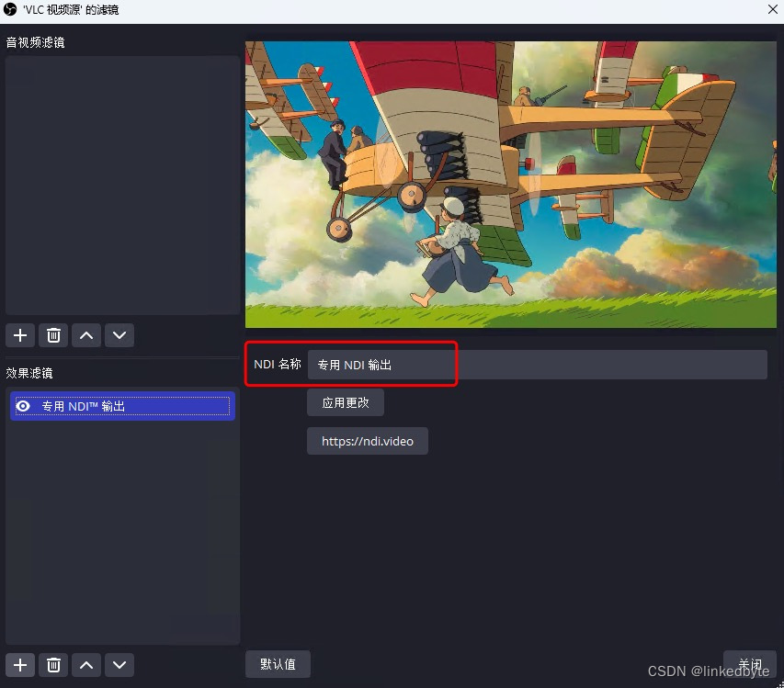Open the https://ndi.video link button

[x=368, y=441]
